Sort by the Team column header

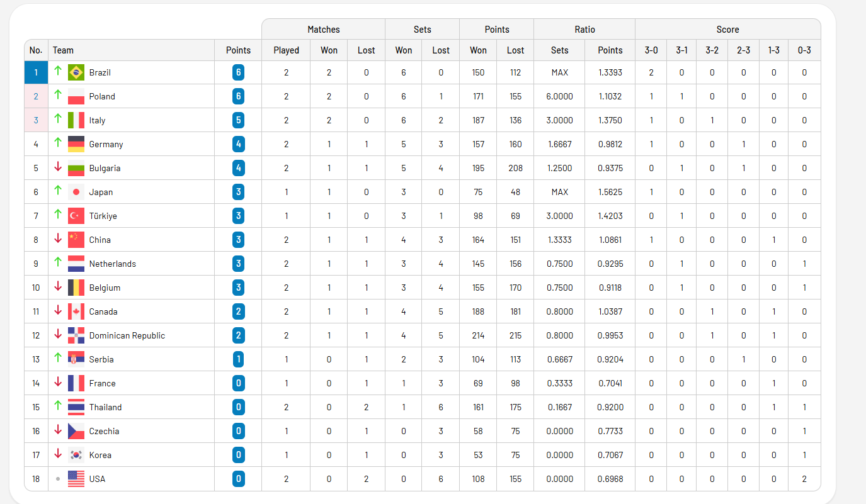pos(63,50)
